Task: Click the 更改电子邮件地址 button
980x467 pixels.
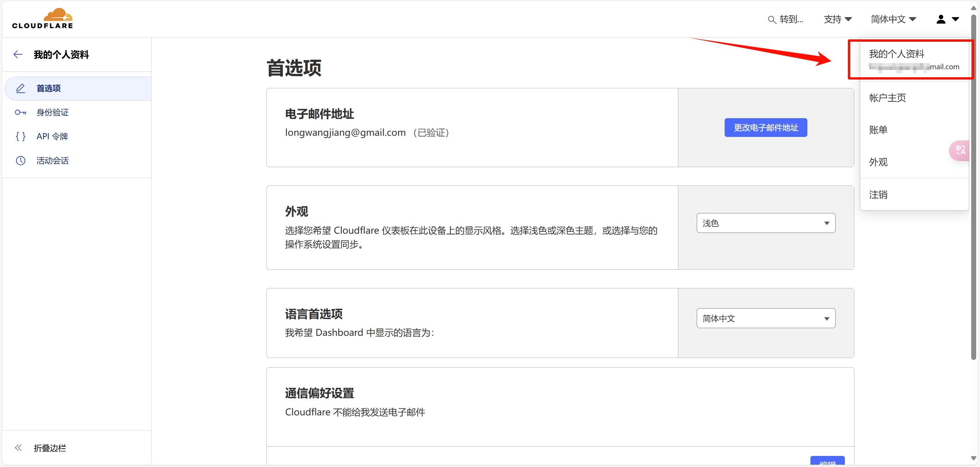Action: coord(765,127)
